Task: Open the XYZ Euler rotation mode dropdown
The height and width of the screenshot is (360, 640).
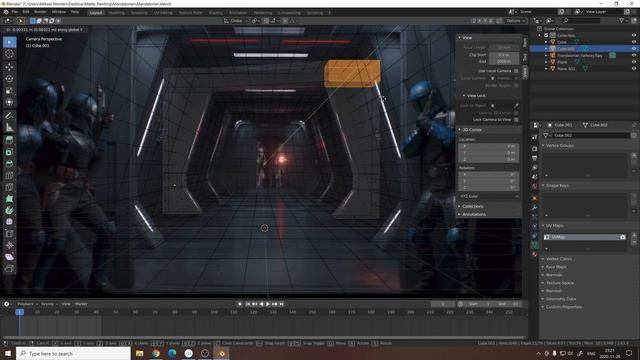Action: click(x=489, y=196)
